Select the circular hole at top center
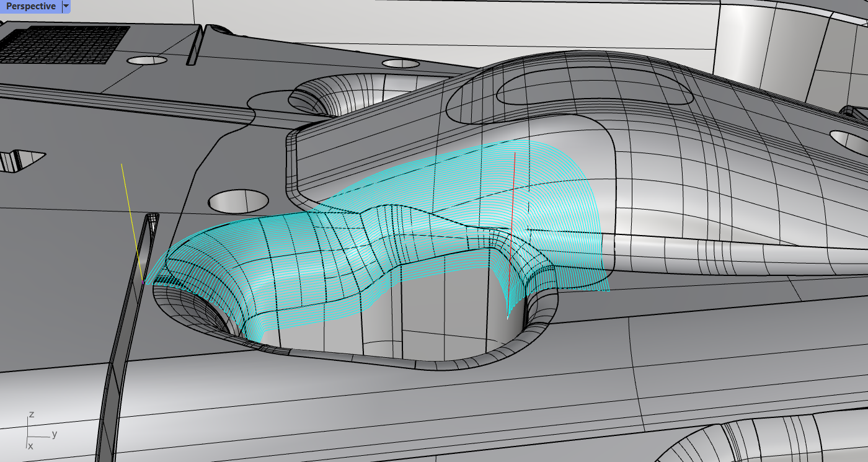 [x=401, y=63]
